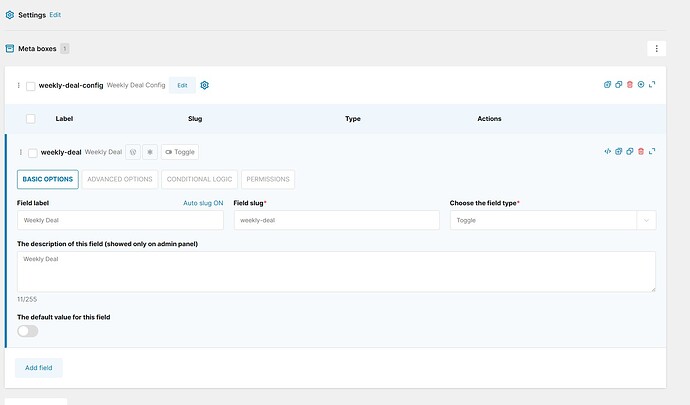
Task: Switch to the Advanced Options tab
Action: point(120,180)
